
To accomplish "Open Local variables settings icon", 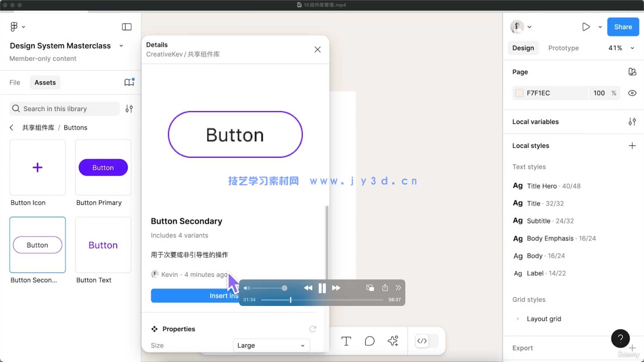I will coord(632,122).
